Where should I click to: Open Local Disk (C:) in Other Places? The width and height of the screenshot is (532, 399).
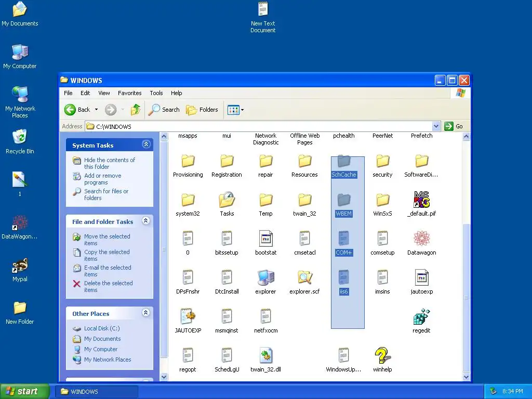click(102, 328)
